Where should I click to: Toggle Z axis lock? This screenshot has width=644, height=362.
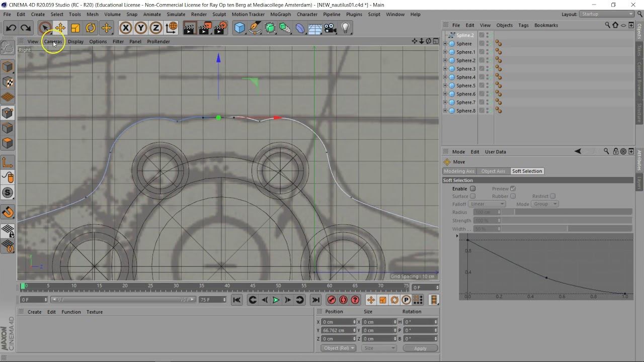point(156,28)
